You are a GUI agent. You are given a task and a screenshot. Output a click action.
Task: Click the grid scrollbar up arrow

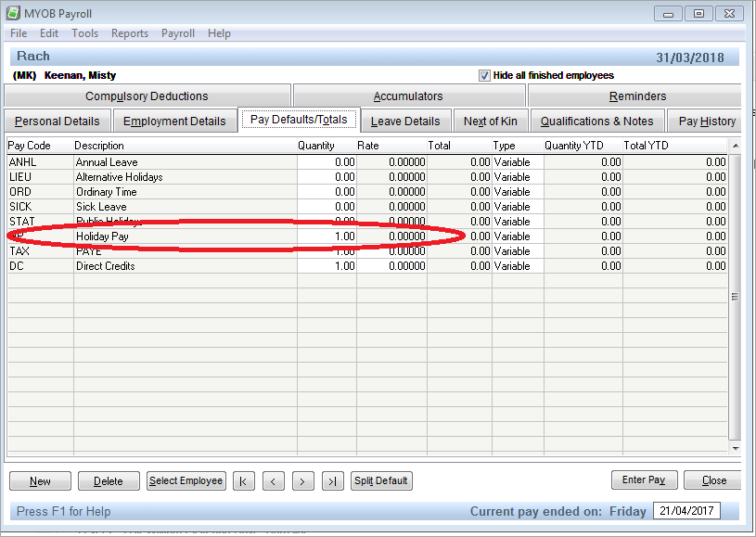click(x=736, y=146)
